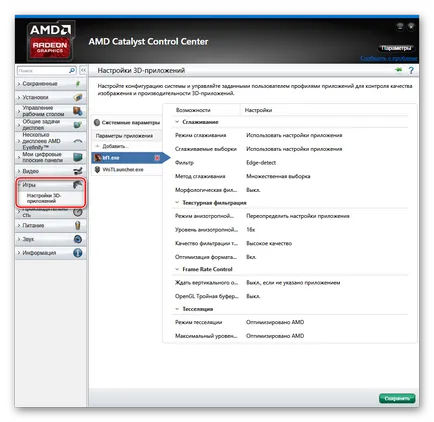Change Режим сглаживания setting value

[294, 135]
